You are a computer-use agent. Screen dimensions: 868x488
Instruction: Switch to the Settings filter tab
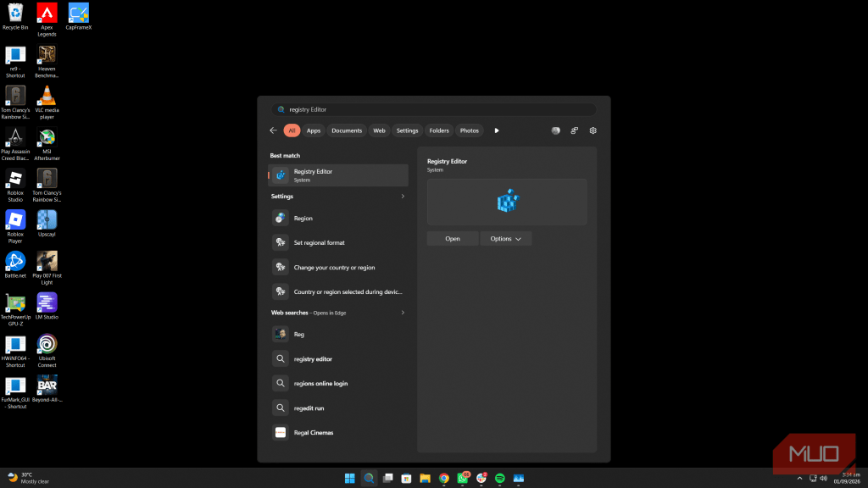point(407,130)
